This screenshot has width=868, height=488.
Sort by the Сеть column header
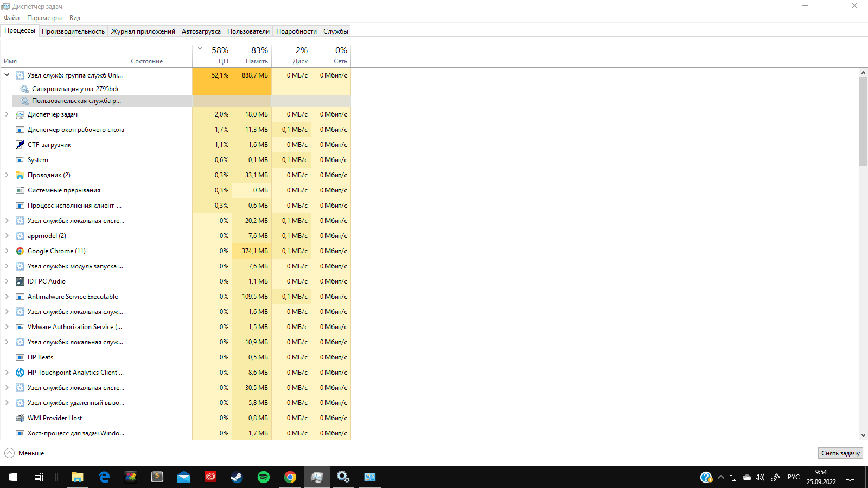tap(331, 55)
